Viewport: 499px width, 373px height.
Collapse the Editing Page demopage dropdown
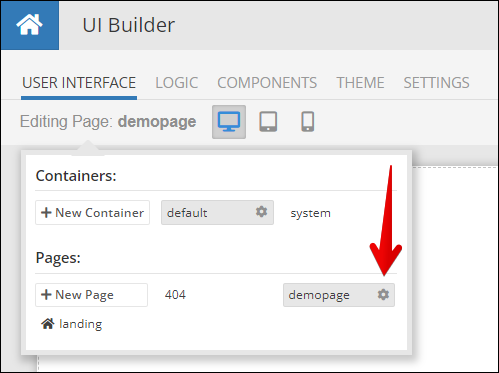tap(108, 121)
